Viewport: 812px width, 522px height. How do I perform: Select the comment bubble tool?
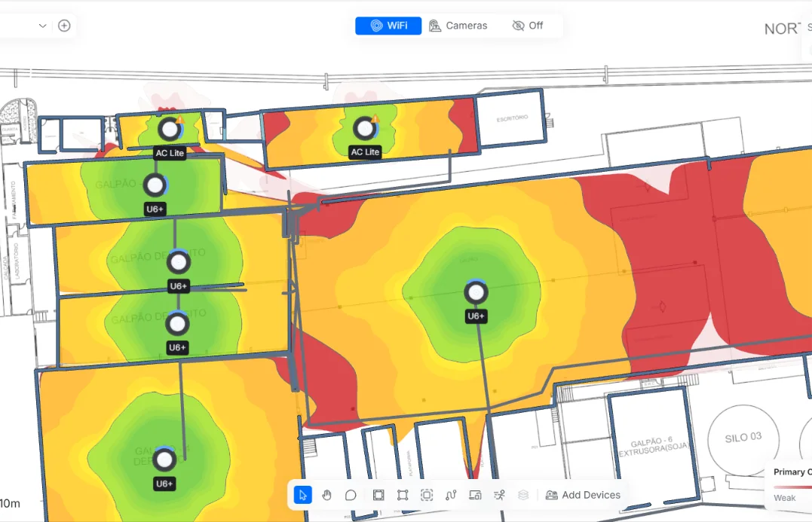tap(351, 495)
